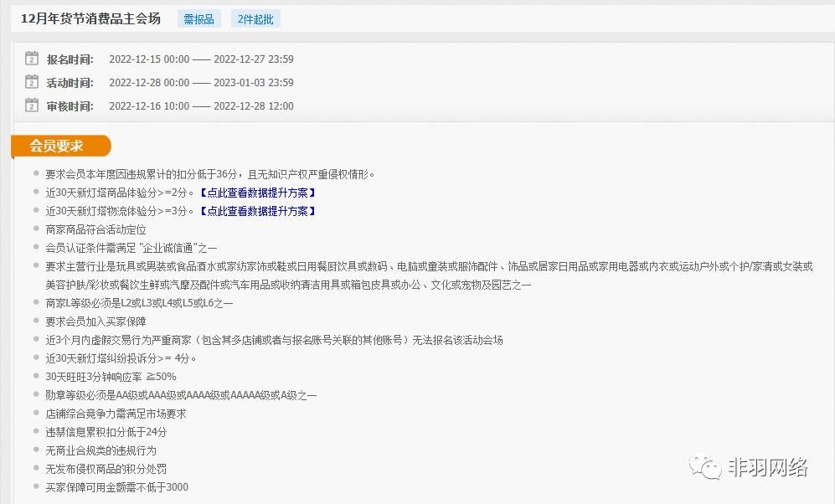Click the 非羽网络 watermark text
Image resolution: width=835 pixels, height=504 pixels.
pyautogui.click(x=768, y=467)
